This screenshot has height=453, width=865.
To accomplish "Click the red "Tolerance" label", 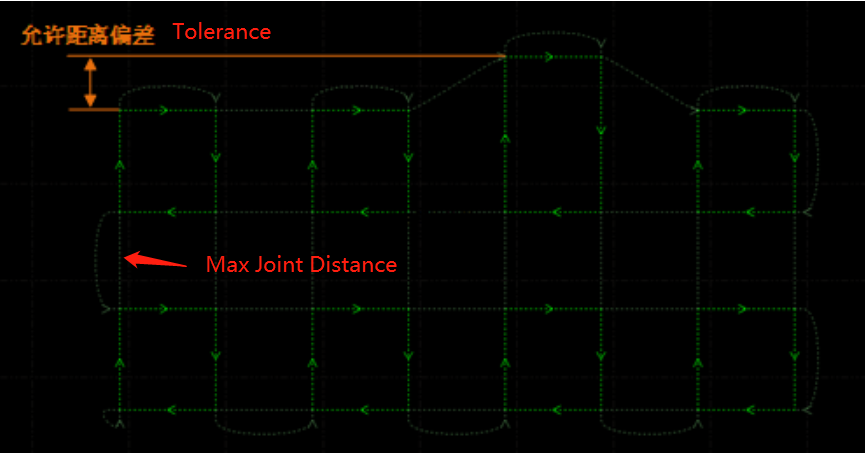I will [x=222, y=32].
